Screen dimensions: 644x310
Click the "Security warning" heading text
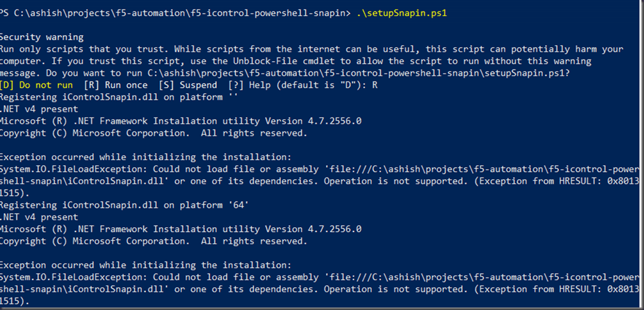pyautogui.click(x=41, y=38)
